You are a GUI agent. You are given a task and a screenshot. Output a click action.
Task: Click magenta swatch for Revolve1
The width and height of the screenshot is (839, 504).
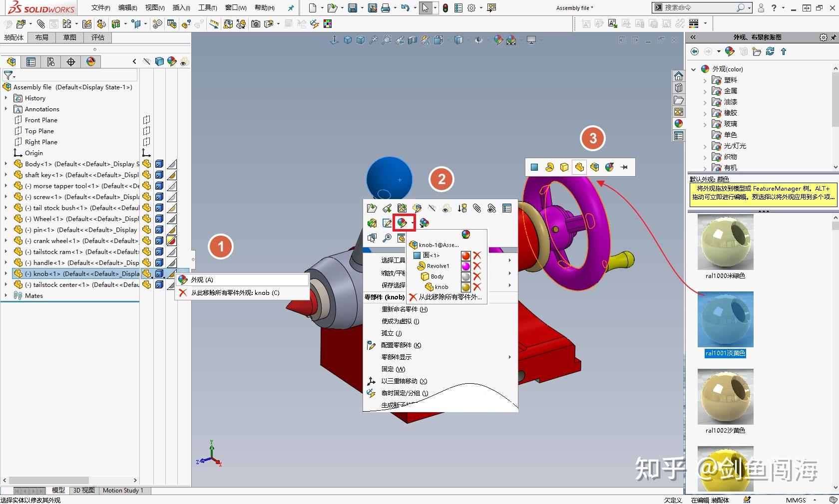click(466, 266)
